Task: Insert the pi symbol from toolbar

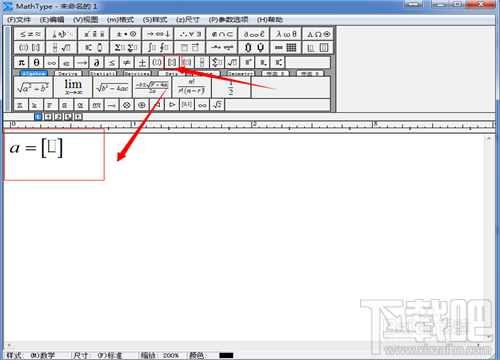Action: 21,62
